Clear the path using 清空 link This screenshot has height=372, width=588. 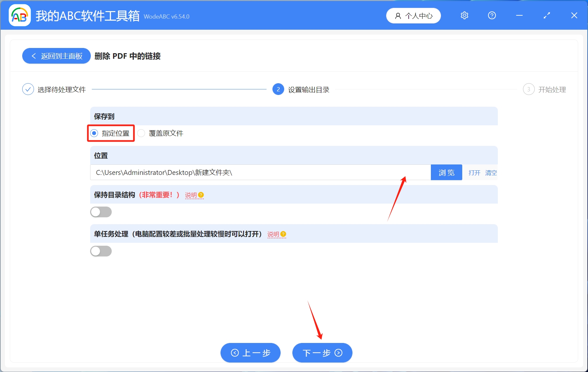(492, 173)
